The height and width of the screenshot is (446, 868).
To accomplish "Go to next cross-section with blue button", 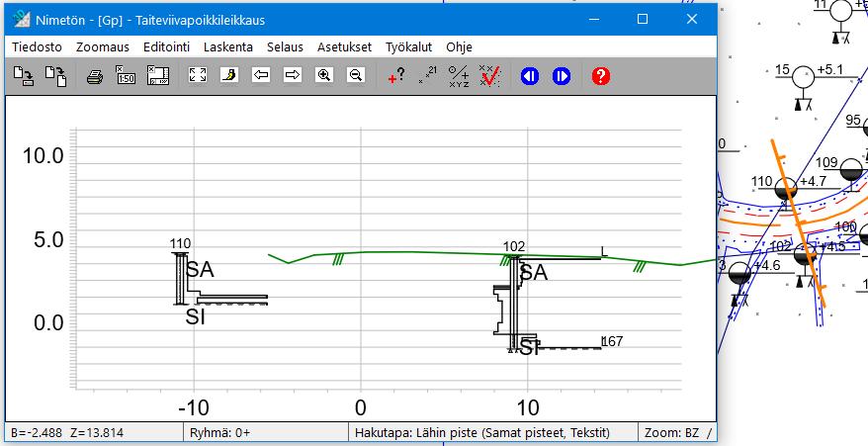I will (562, 76).
